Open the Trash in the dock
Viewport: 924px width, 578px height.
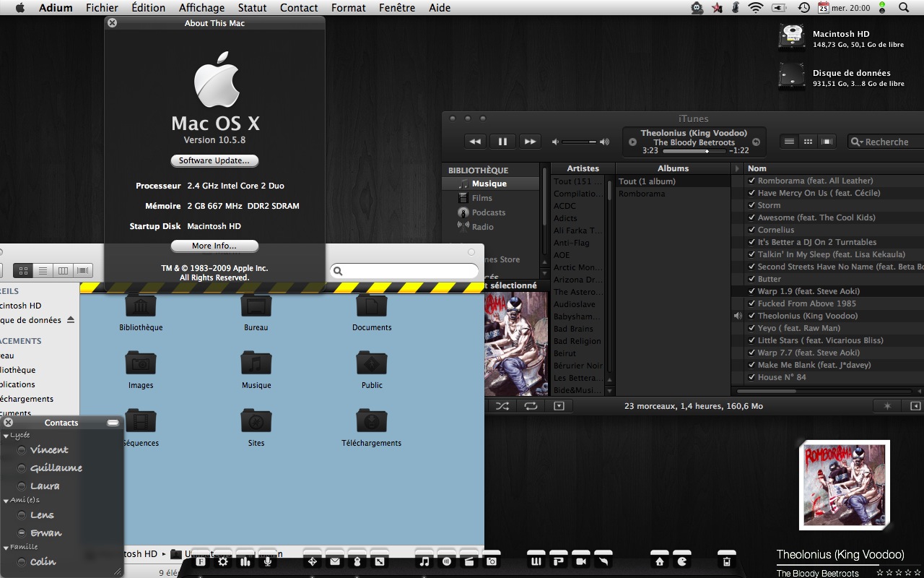click(727, 561)
